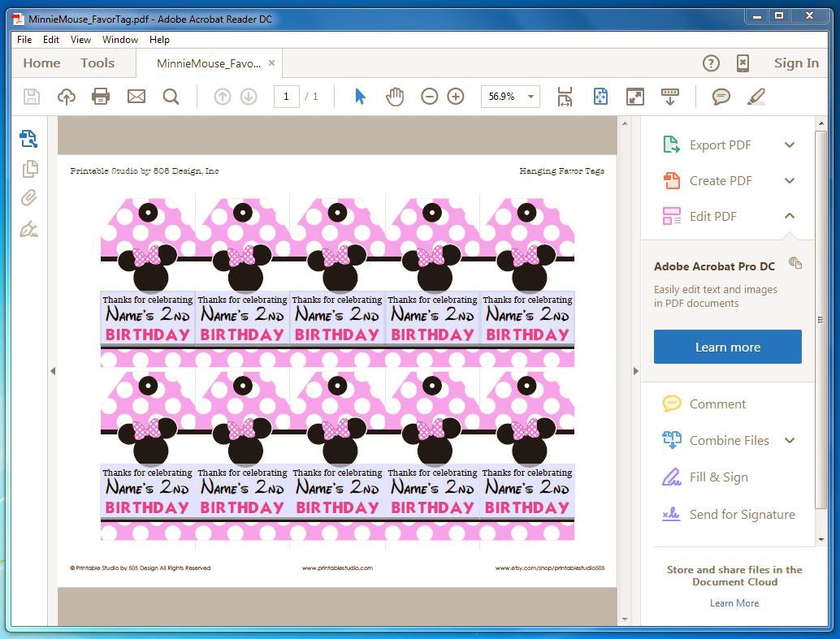Toggle left navigation pane arrow
Image resolution: width=840 pixels, height=639 pixels.
pyautogui.click(x=53, y=370)
